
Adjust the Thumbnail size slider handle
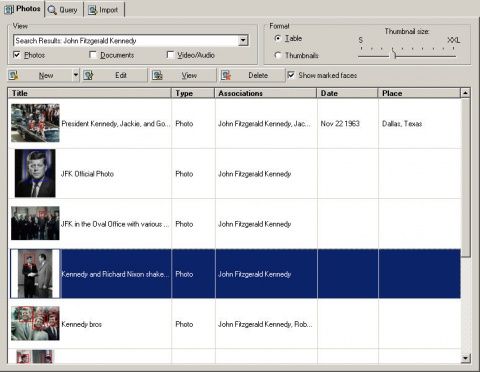click(x=394, y=53)
